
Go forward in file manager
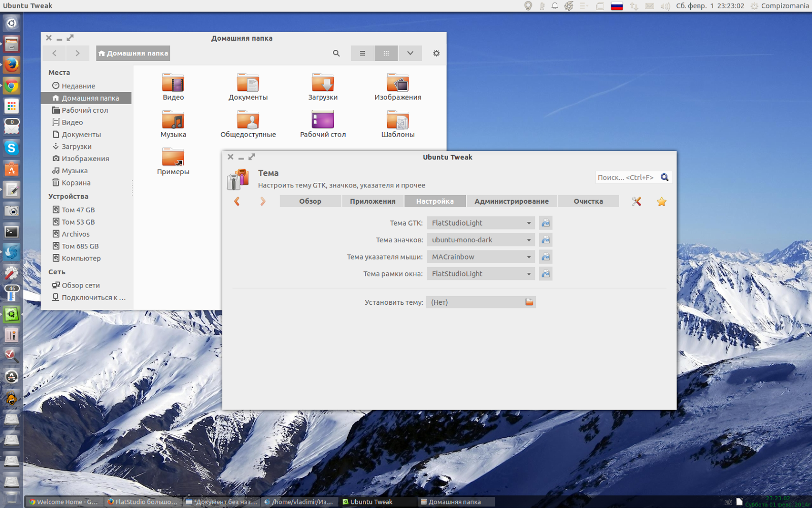click(77, 53)
